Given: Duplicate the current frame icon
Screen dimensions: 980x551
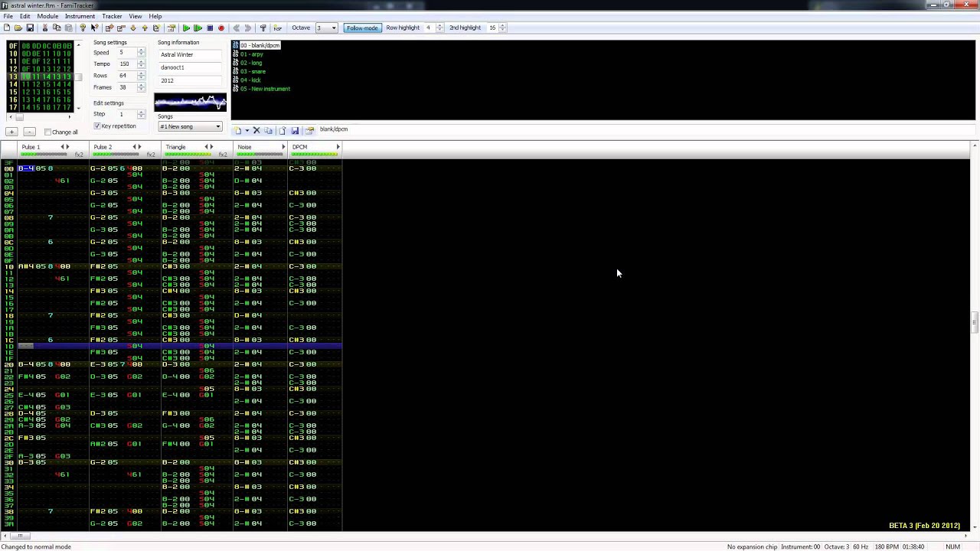Looking at the screenshot, I should (x=156, y=28).
